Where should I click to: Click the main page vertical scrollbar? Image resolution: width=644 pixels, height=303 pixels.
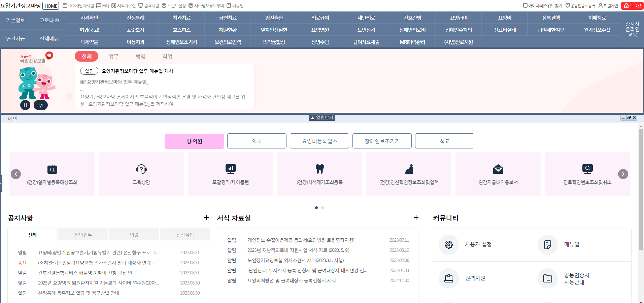[x=641, y=189]
